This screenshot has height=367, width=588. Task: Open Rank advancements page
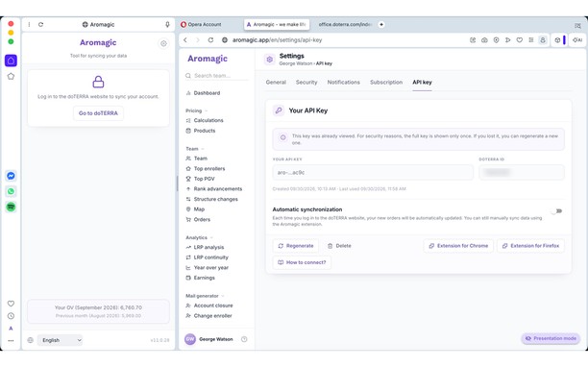pyautogui.click(x=214, y=189)
